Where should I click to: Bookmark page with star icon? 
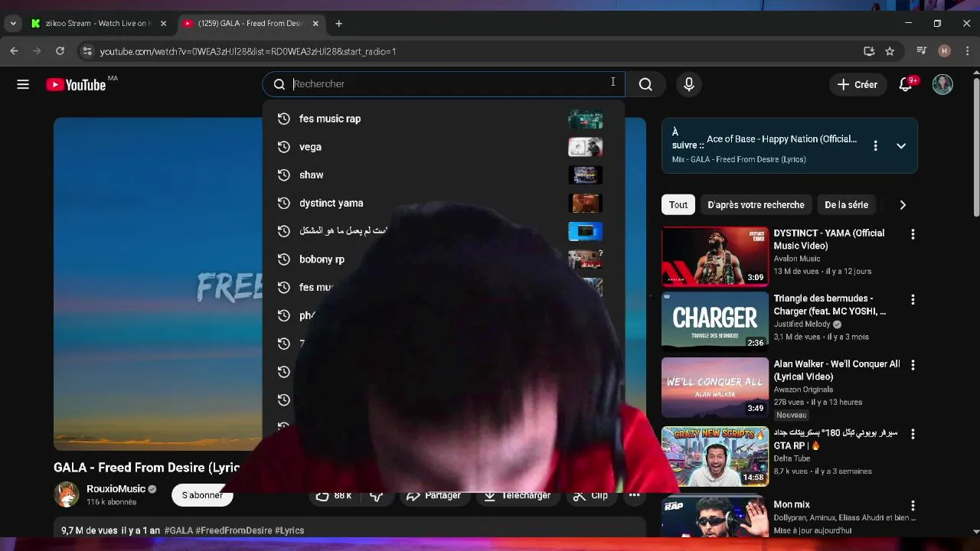tap(890, 51)
